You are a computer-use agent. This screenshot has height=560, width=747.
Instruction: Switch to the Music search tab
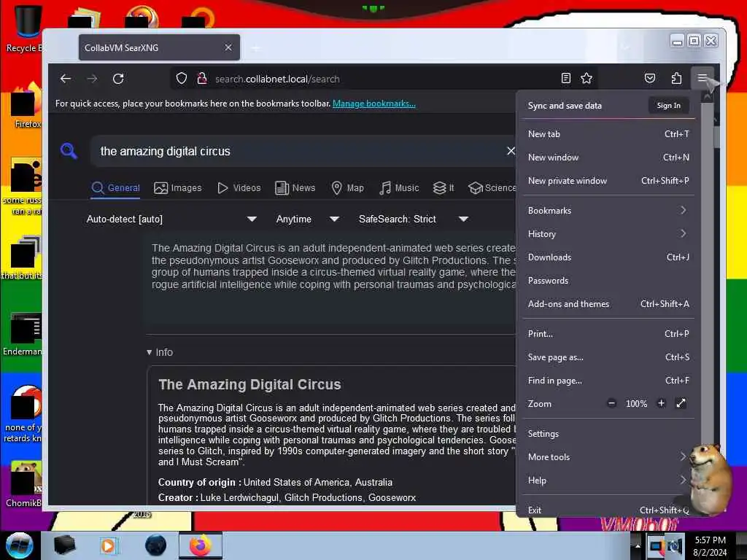point(399,187)
